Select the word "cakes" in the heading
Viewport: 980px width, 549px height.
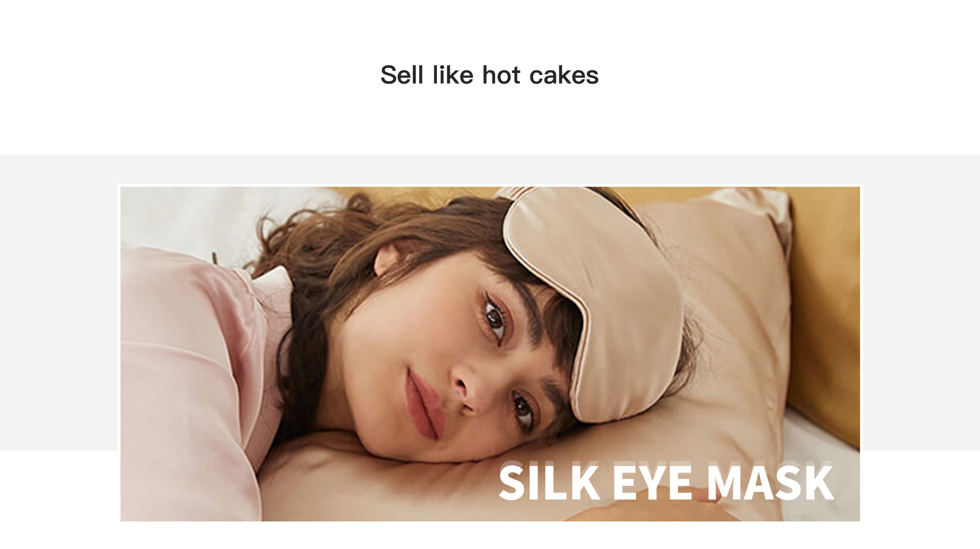pos(564,75)
